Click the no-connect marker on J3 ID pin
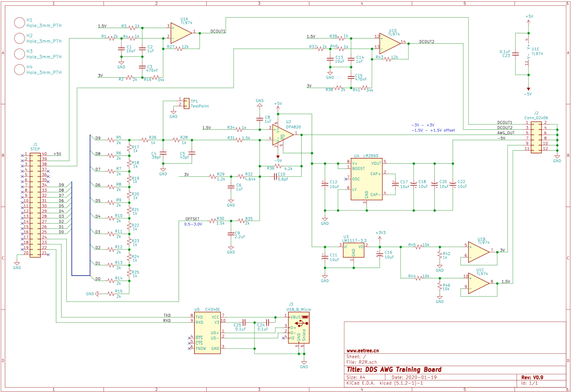Image resolution: width=572 pixels, height=392 pixels. [283, 338]
